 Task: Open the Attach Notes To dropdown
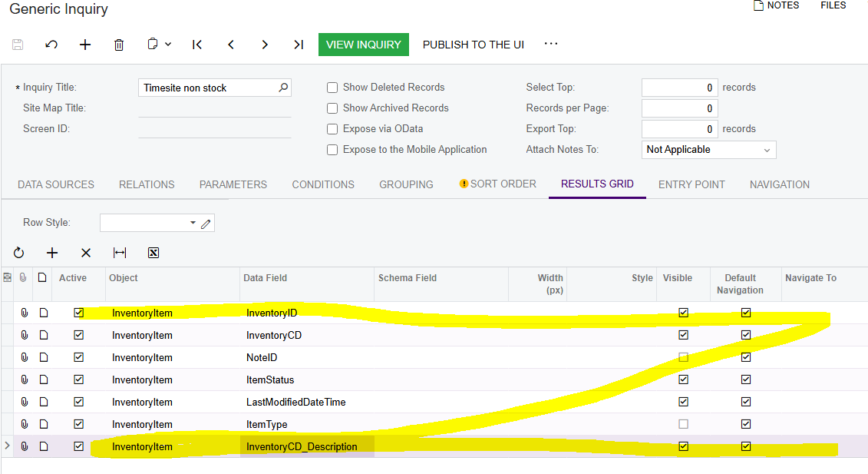(x=708, y=150)
